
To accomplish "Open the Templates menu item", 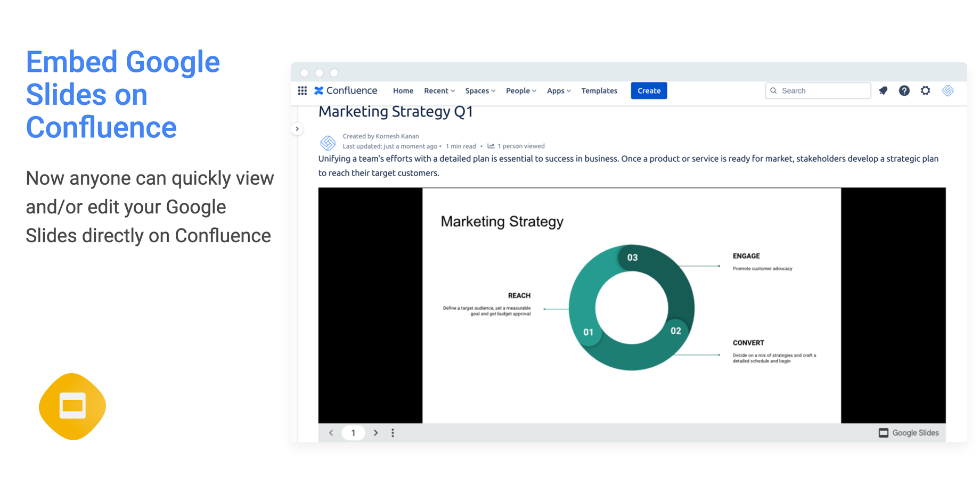I will tap(599, 91).
